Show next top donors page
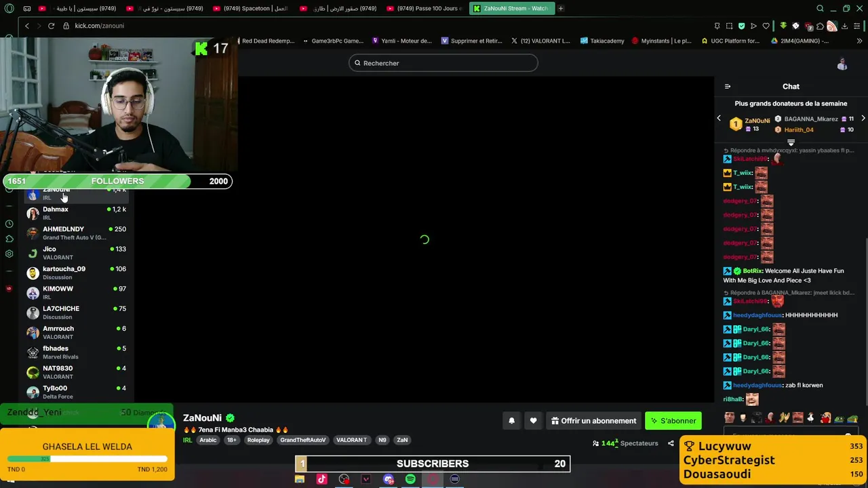Screen dimensions: 868x488 (863, 119)
